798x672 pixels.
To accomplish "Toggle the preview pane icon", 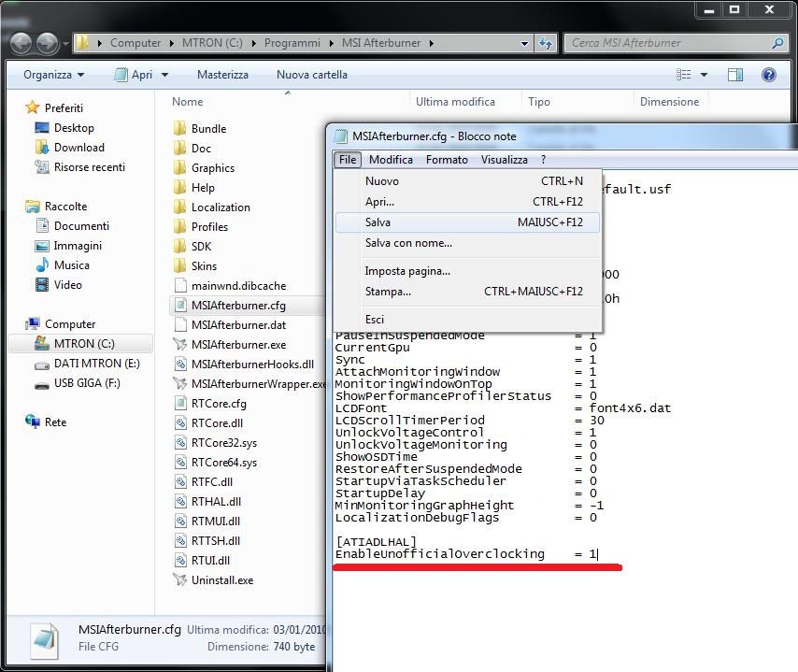I will click(x=735, y=75).
